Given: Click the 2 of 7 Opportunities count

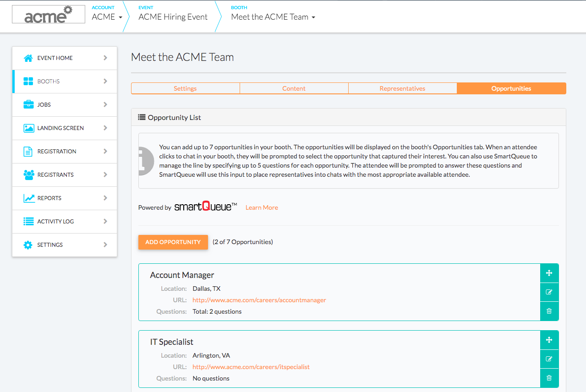Looking at the screenshot, I should [x=243, y=242].
